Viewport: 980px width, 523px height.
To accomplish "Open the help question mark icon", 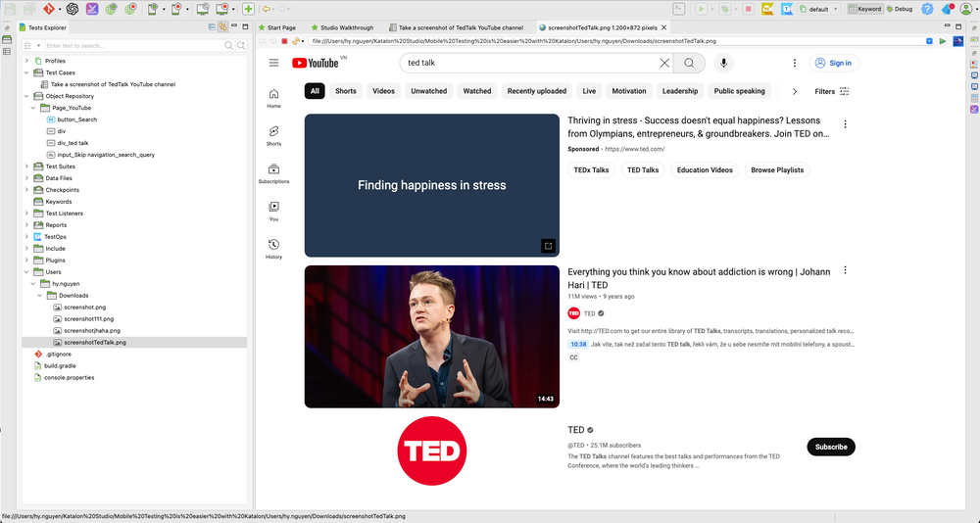I will [926, 9].
